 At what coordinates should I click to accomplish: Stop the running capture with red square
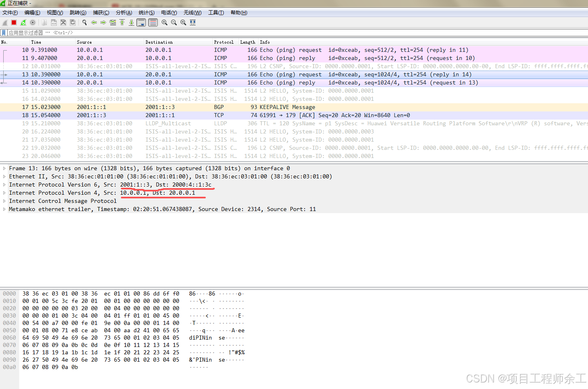pos(14,23)
